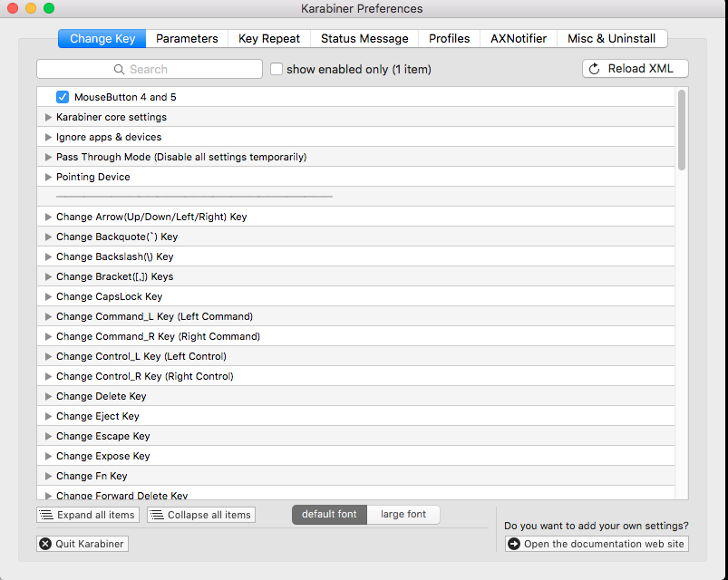Expand Change Command_L Key (Left Command)

pyautogui.click(x=48, y=317)
